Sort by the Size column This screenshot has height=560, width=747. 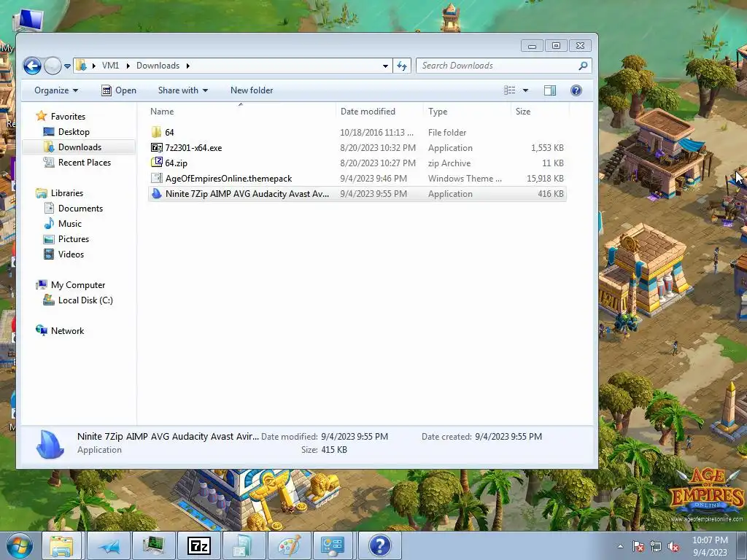pos(540,112)
